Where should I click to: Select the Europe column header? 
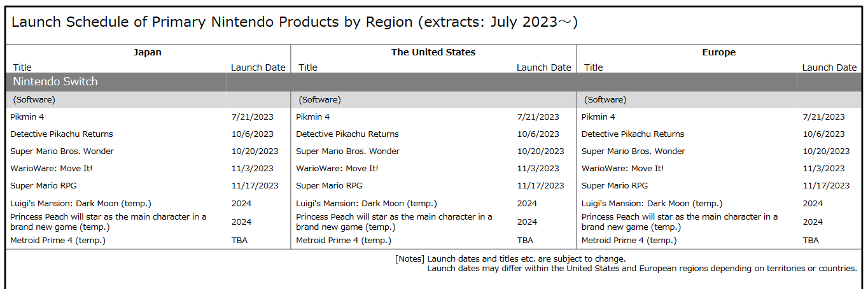point(719,52)
